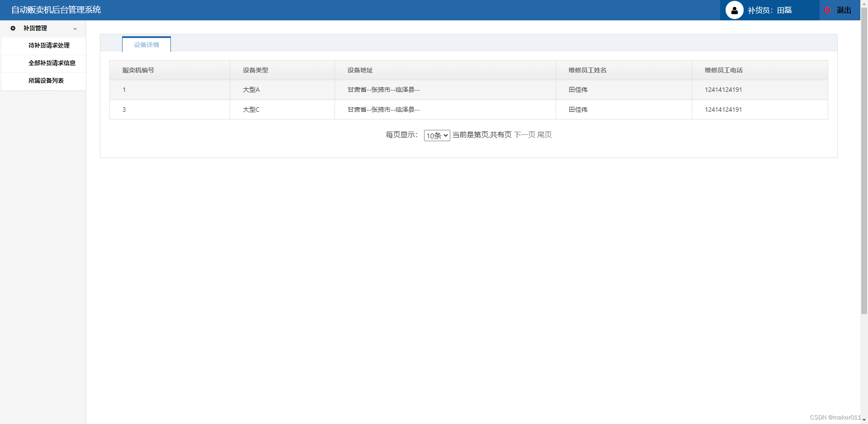
Task: Open the 10条 page size dropdown
Action: [437, 135]
